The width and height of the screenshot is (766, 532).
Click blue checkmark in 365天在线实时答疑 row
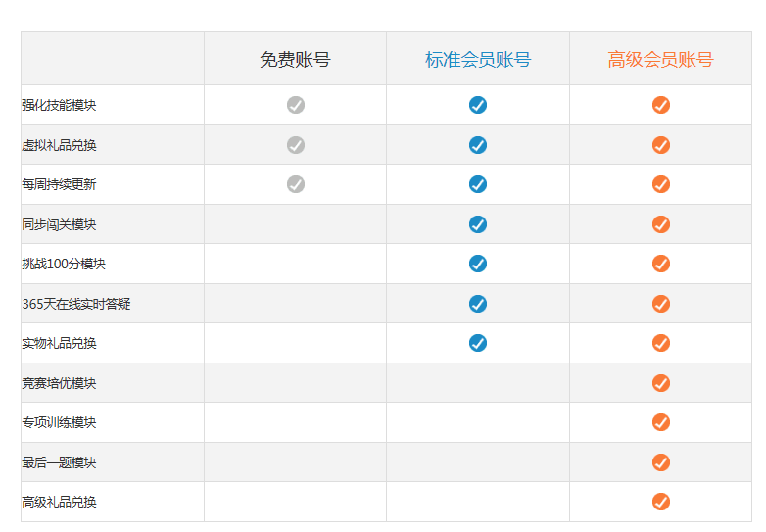(478, 304)
